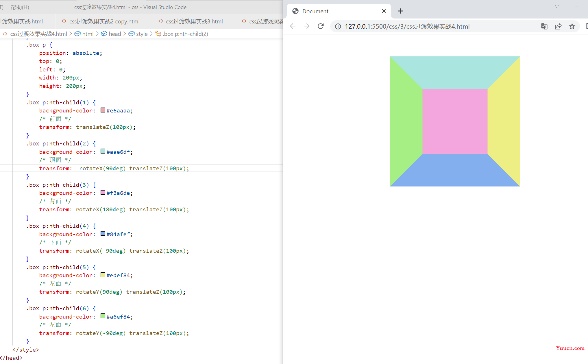Open color picker for #edef84 swatch
This screenshot has height=364, width=588.
pyautogui.click(x=103, y=275)
